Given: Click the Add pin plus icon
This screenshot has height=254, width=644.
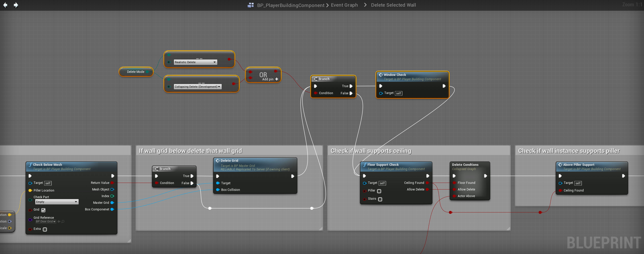Looking at the screenshot, I should coord(276,79).
